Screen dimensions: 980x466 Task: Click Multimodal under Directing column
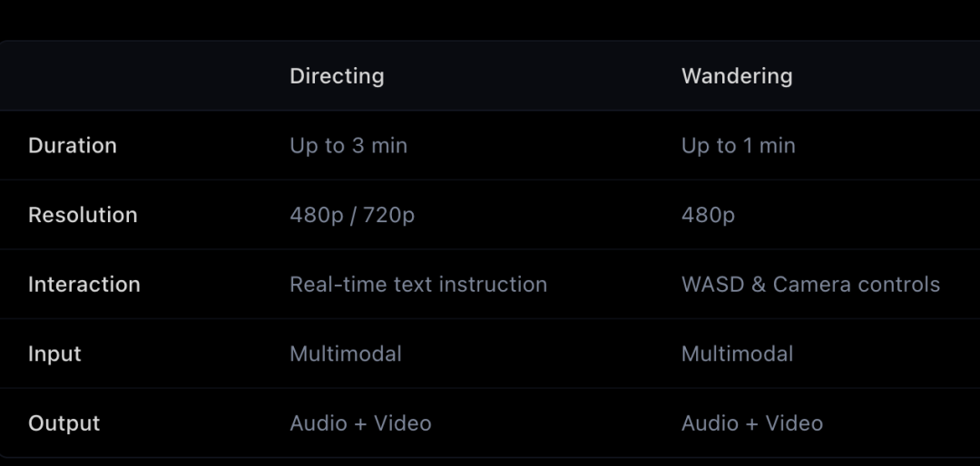(x=346, y=354)
